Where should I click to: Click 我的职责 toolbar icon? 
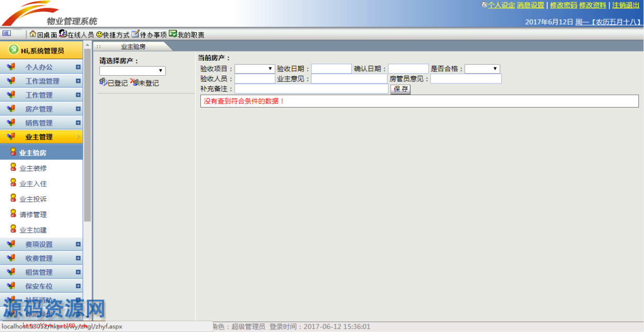click(173, 34)
